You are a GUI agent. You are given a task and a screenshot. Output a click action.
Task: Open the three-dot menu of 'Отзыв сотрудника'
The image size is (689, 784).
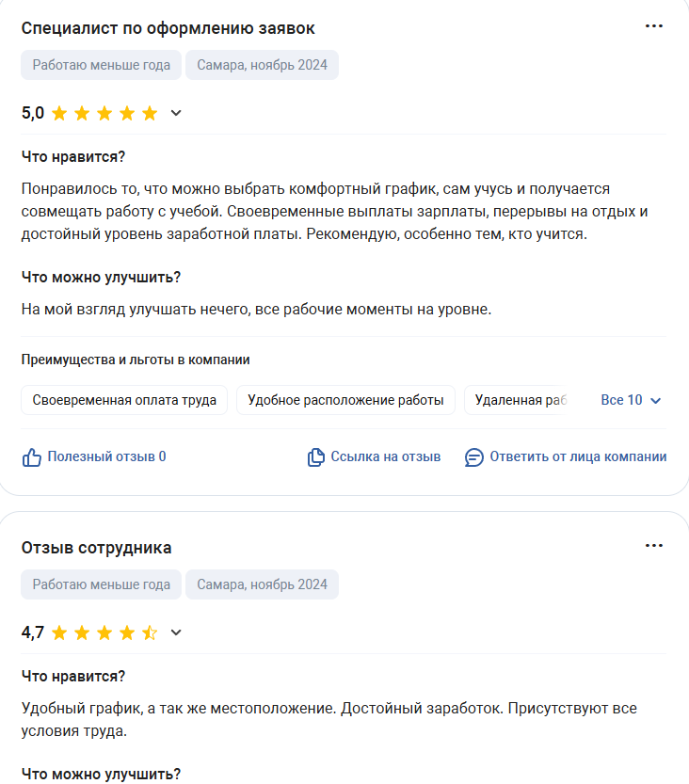[x=654, y=544]
